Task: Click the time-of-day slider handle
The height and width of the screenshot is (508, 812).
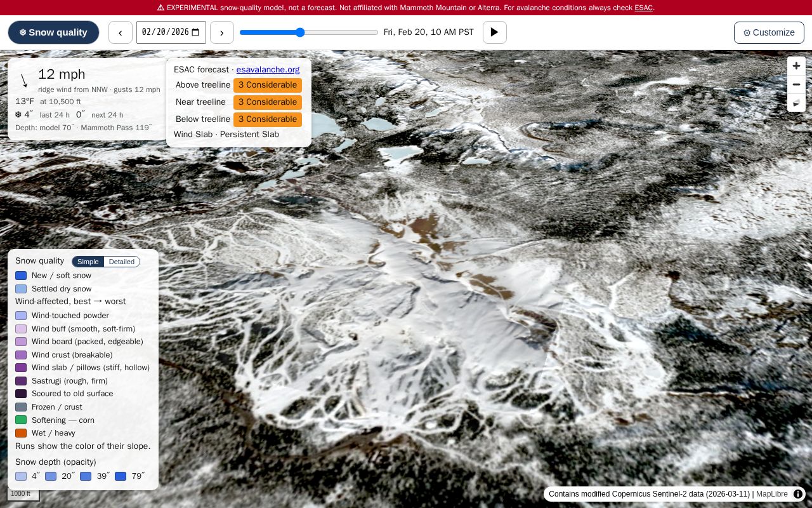Action: [300, 32]
